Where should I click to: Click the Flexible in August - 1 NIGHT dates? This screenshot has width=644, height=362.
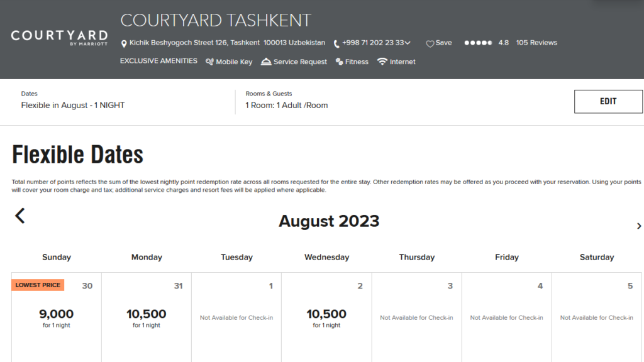pyautogui.click(x=73, y=105)
